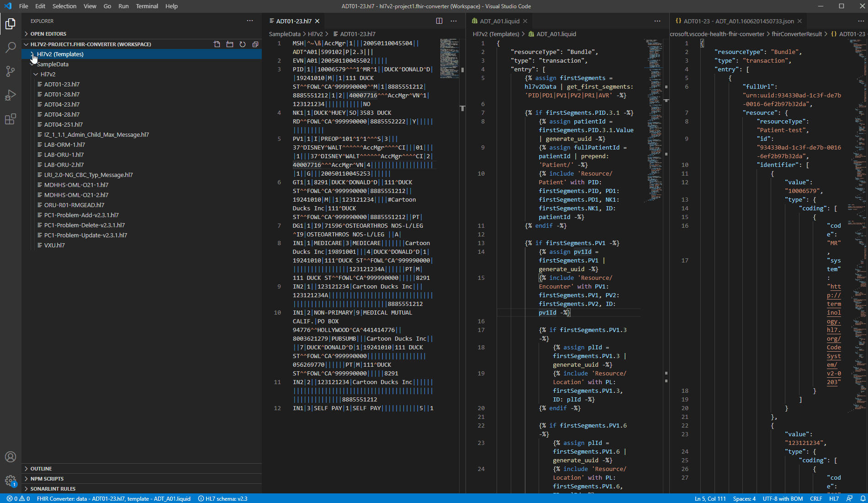Change language mode via HL7
The image size is (868, 503).
click(834, 498)
